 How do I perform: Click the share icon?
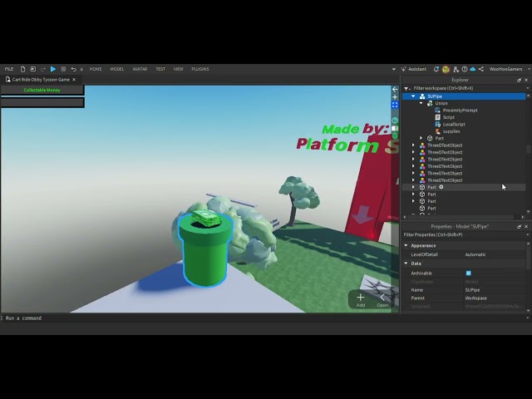coord(481,69)
